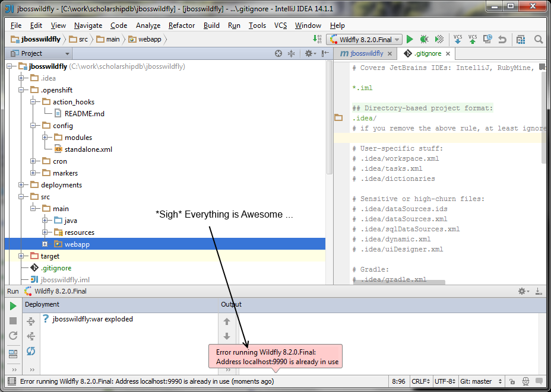Move down arrow in Output column
551x392 pixels.
point(227,336)
